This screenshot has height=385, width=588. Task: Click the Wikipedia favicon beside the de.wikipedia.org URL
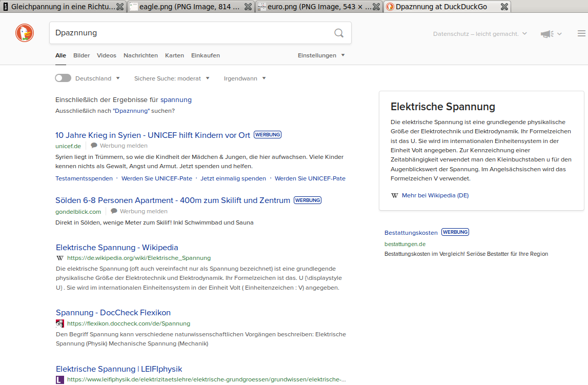tap(59, 258)
